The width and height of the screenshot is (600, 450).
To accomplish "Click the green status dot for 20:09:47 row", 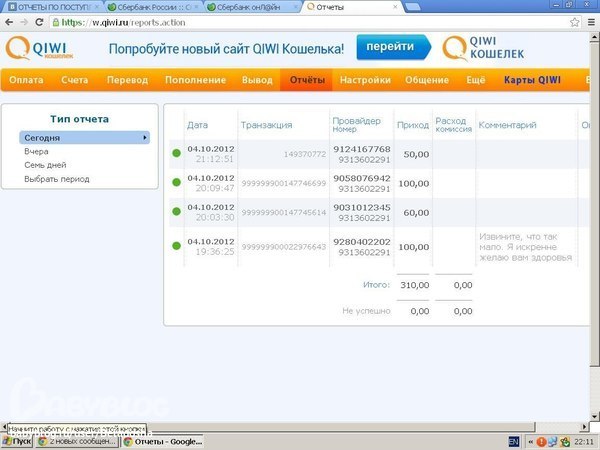I will 176,183.
